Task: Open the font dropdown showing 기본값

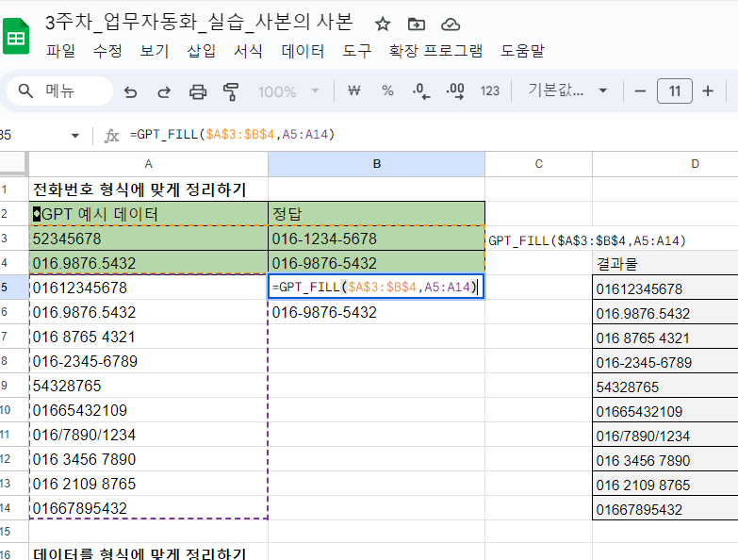Action: [567, 91]
